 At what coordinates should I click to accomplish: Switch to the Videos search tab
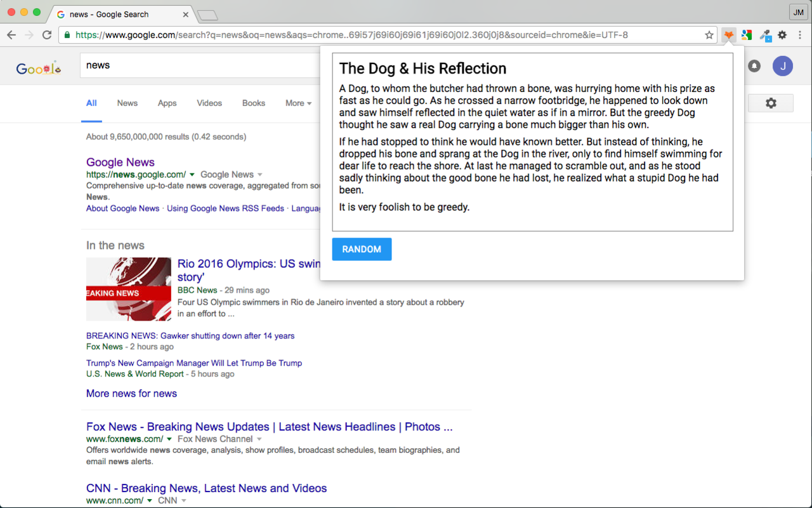click(209, 103)
